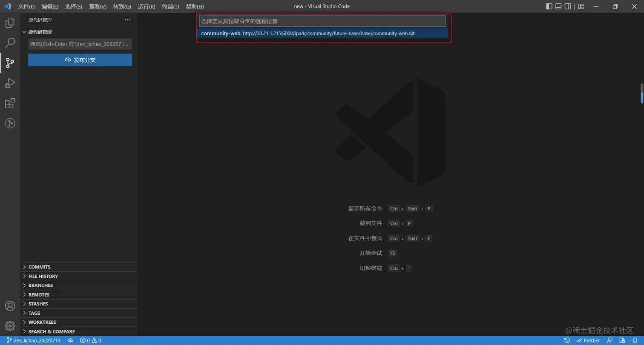Open the 查看(V) menu
The image size is (644, 345).
tap(98, 6)
